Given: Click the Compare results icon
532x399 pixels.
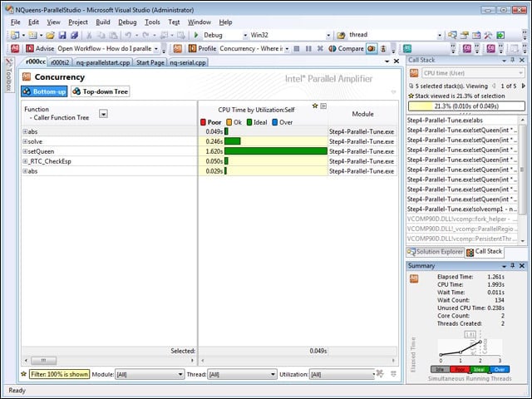Looking at the screenshot, I should (332, 48).
